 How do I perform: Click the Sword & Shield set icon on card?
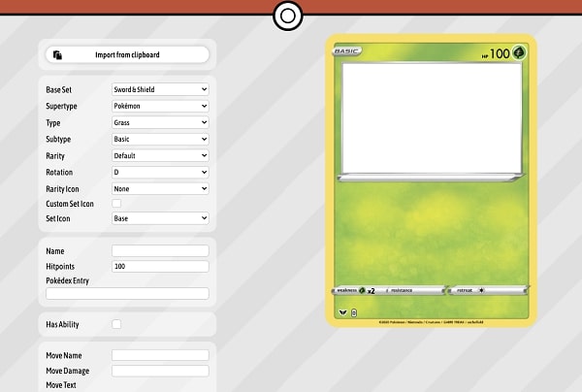click(342, 312)
